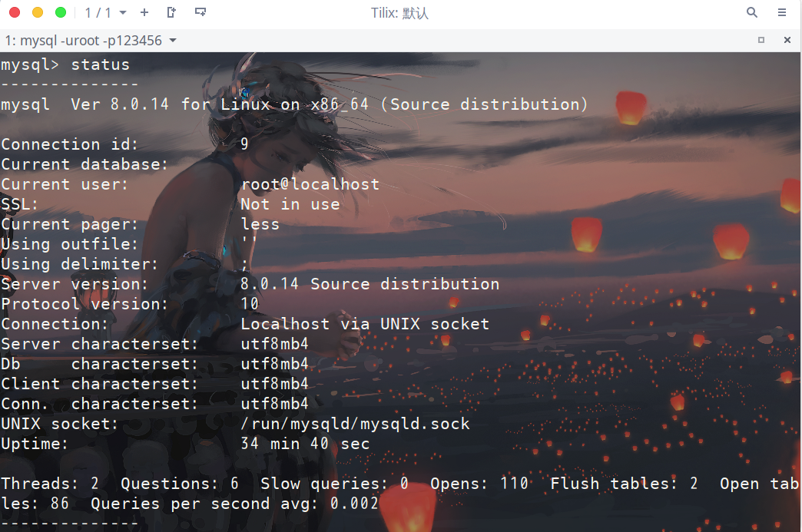
Task: Click the red window close button
Action: (x=15, y=12)
